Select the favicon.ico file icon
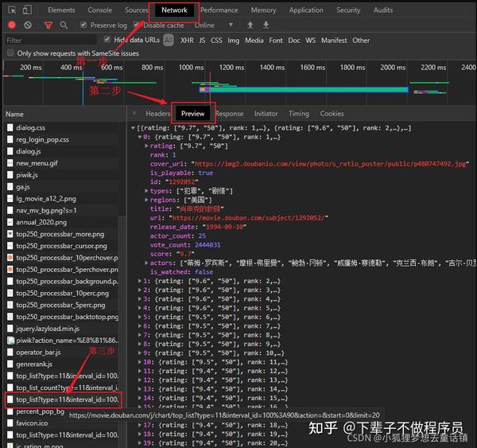 (10, 423)
